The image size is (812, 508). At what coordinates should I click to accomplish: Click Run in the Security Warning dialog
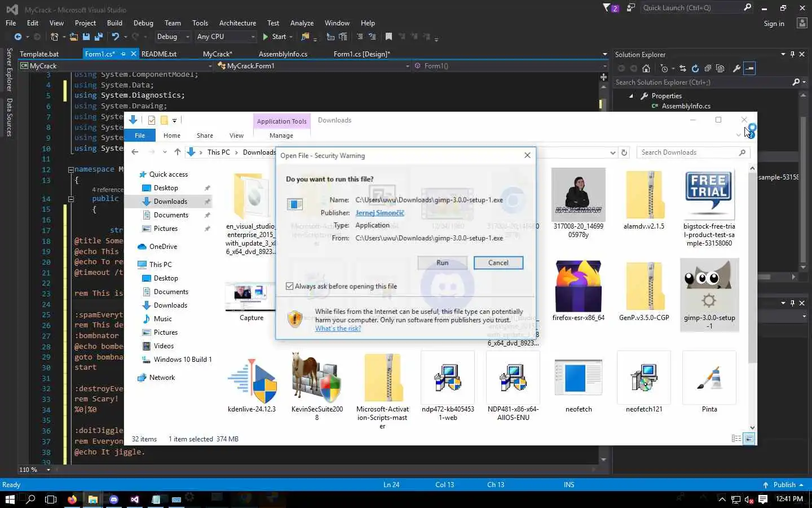point(443,263)
